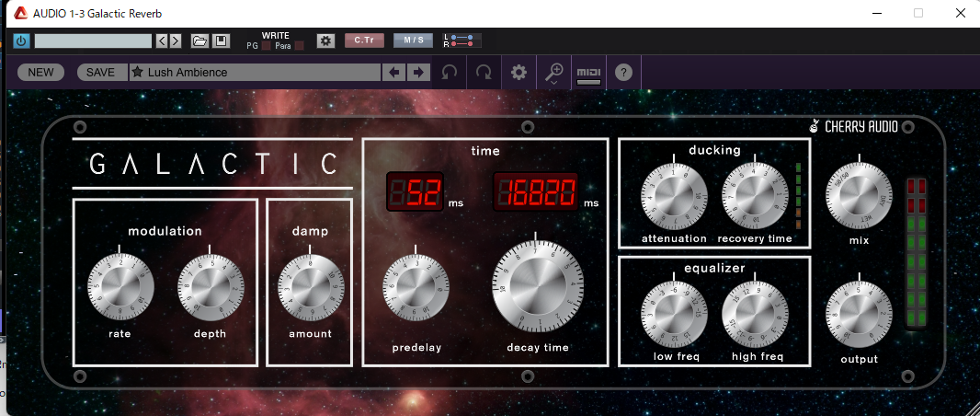The height and width of the screenshot is (416, 980).
Task: Go to next host preset arrow
Action: coord(176,41)
